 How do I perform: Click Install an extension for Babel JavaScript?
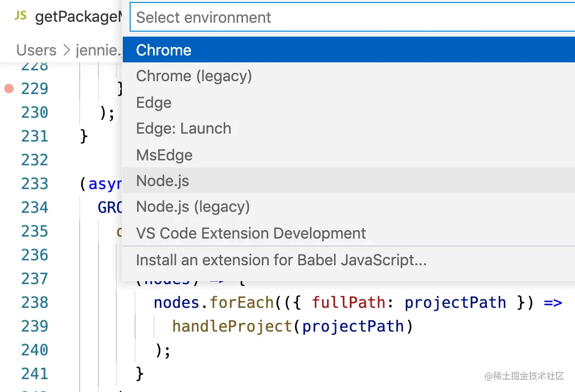(x=281, y=260)
